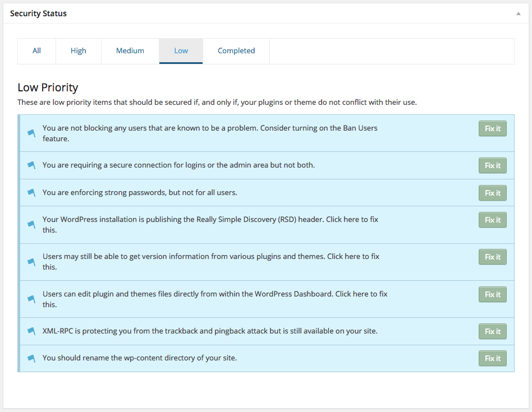The image size is (532, 412).
Task: Select the Low priority tab
Action: (x=181, y=51)
